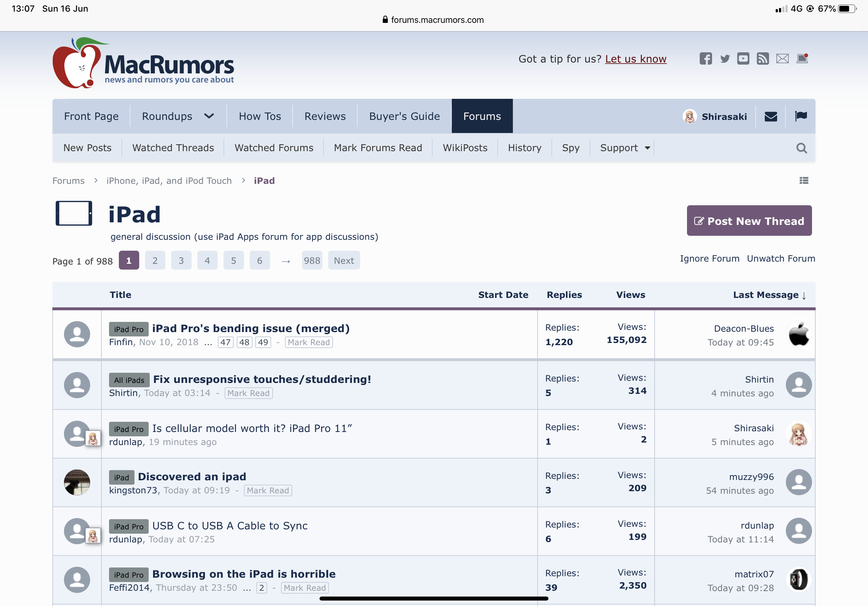Mark 'Discovered an ipad' thread read
868x606 pixels.
268,490
